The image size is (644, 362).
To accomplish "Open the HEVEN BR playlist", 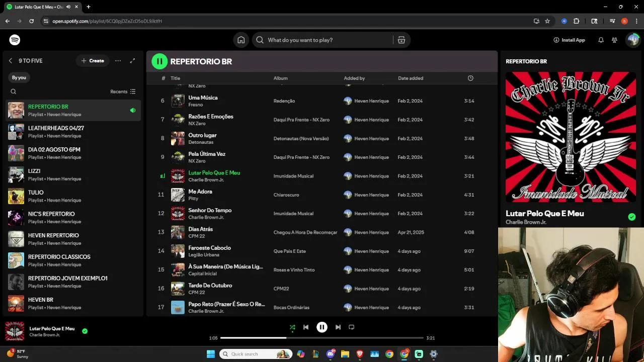I will click(74, 303).
